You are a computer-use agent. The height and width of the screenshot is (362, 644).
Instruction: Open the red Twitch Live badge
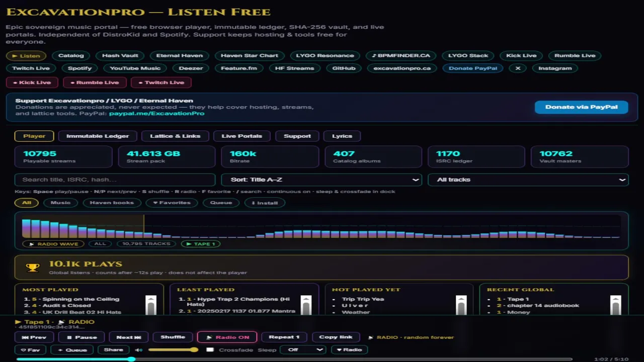[161, 82]
